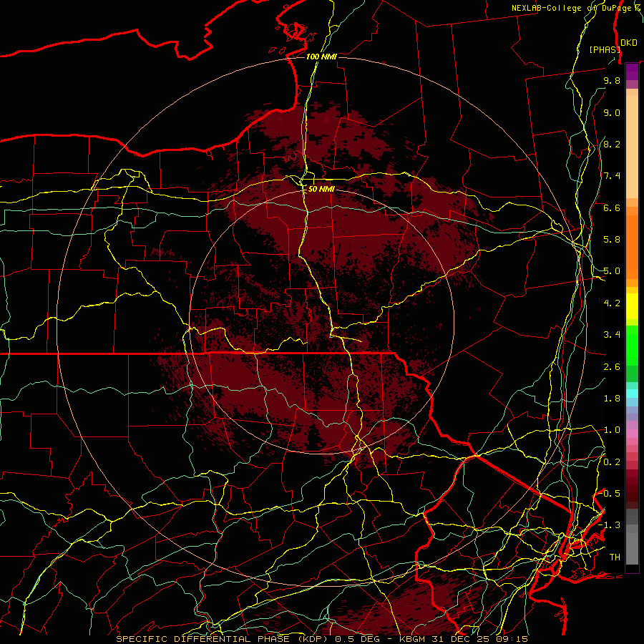Click the 8.2 value on color scale
The width and height of the screenshot is (644, 644).
coord(612,144)
